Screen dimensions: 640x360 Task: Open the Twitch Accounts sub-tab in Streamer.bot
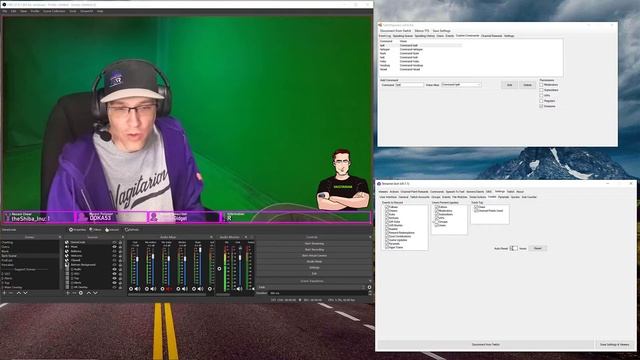point(420,197)
